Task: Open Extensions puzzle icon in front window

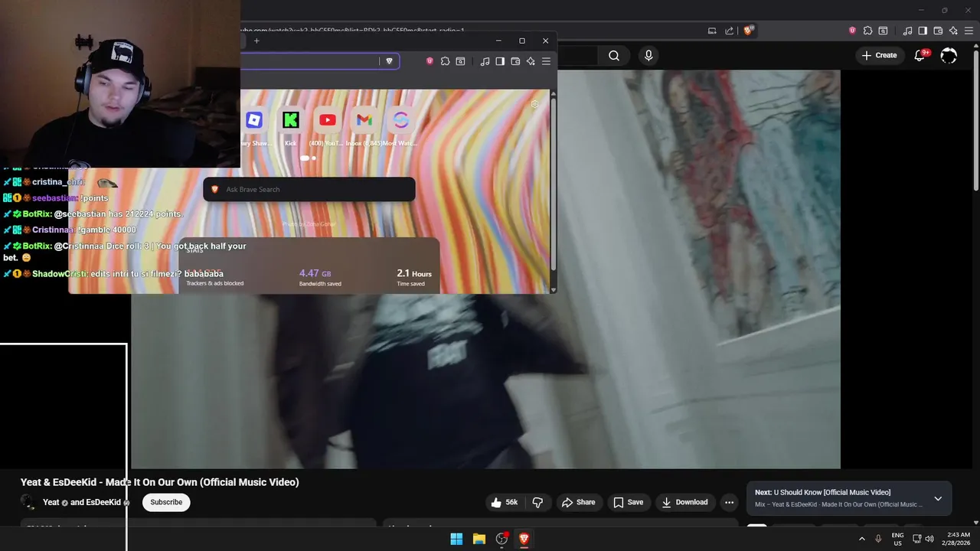Action: click(445, 61)
